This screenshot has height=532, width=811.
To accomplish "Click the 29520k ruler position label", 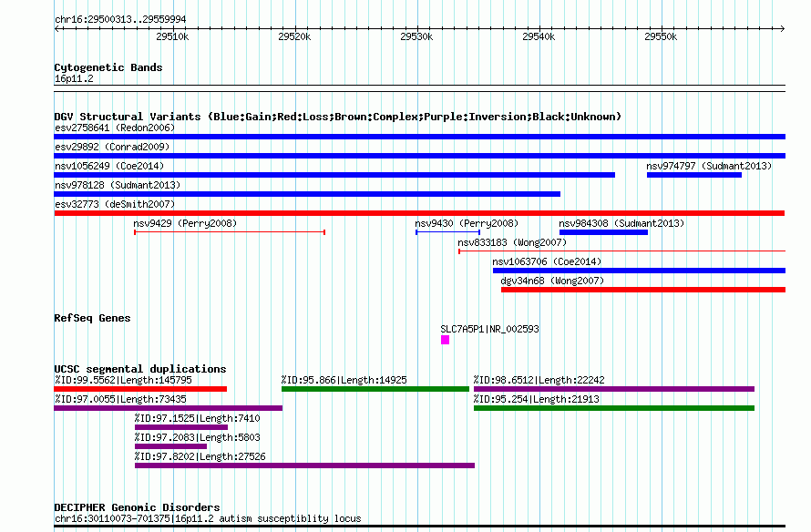I will pos(294,36).
